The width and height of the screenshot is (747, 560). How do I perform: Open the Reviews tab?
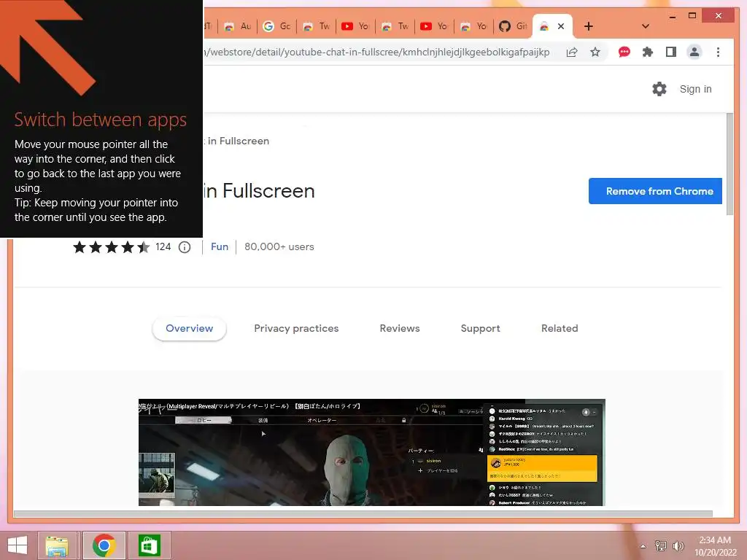click(400, 329)
